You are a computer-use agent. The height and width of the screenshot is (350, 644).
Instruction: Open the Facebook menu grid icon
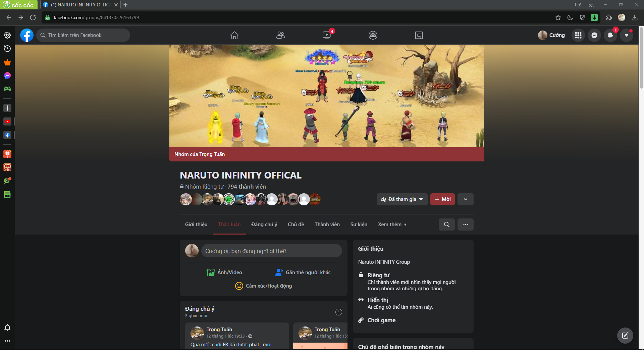pos(578,35)
